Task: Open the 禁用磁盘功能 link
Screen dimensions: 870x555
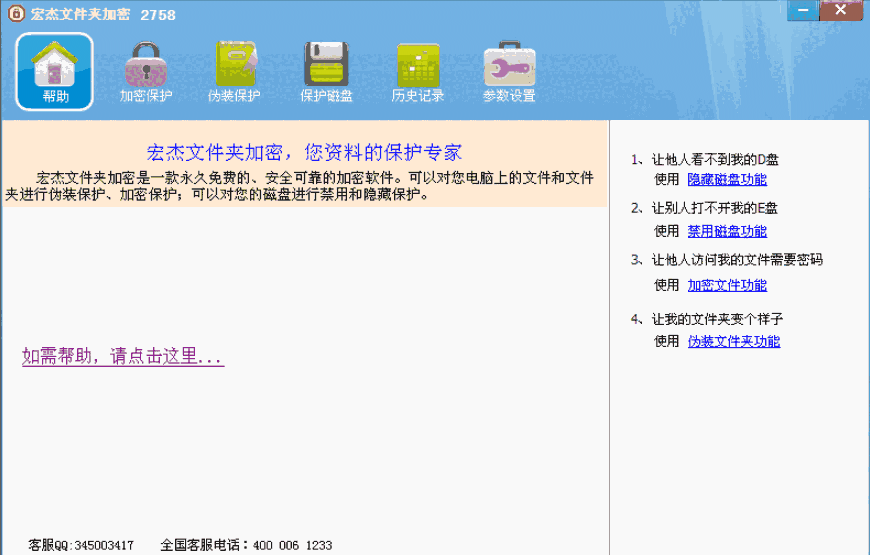Action: pos(727,232)
